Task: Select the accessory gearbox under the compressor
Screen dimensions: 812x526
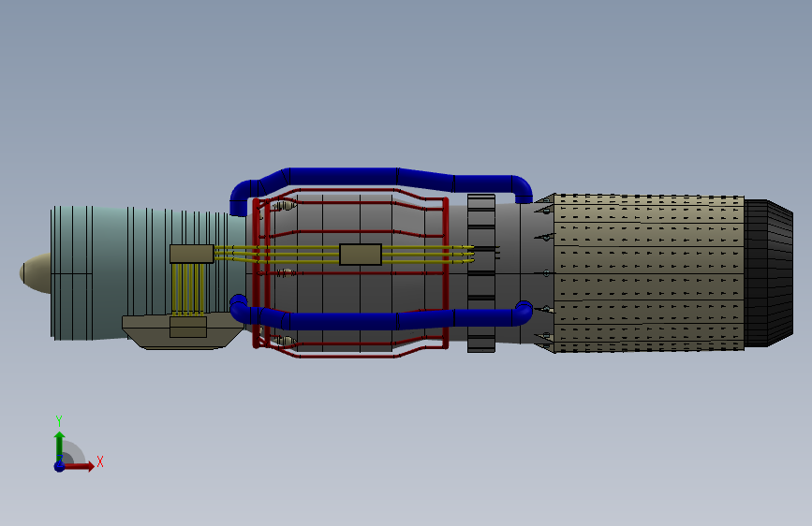Action: point(183,330)
